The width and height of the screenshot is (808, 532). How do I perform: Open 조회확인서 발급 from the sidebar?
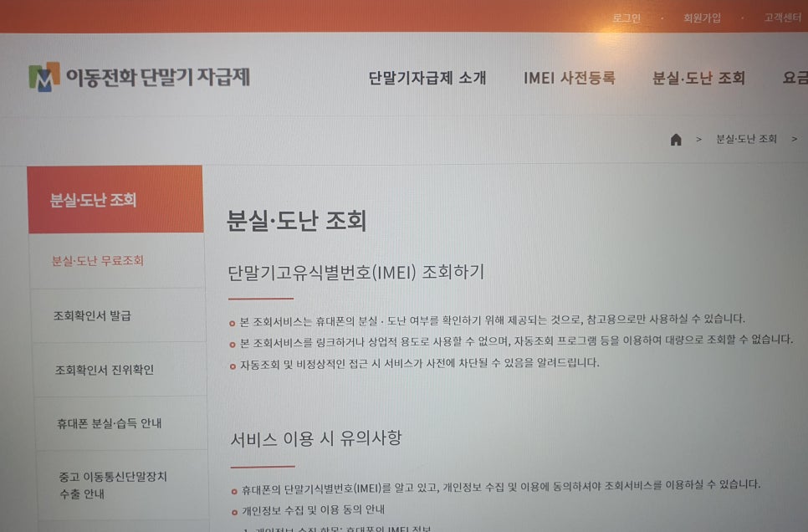coord(92,315)
